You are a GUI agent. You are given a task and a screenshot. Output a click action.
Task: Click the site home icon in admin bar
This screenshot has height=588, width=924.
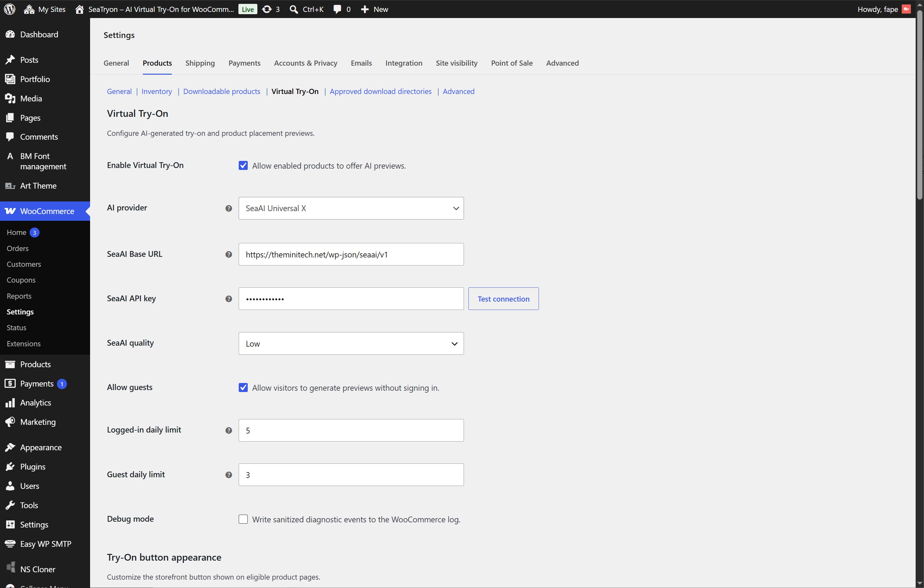coord(79,9)
